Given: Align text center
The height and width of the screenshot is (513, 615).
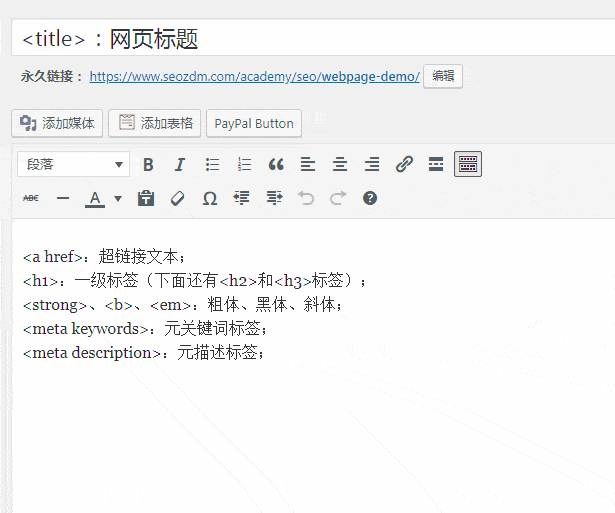Looking at the screenshot, I should point(340,164).
